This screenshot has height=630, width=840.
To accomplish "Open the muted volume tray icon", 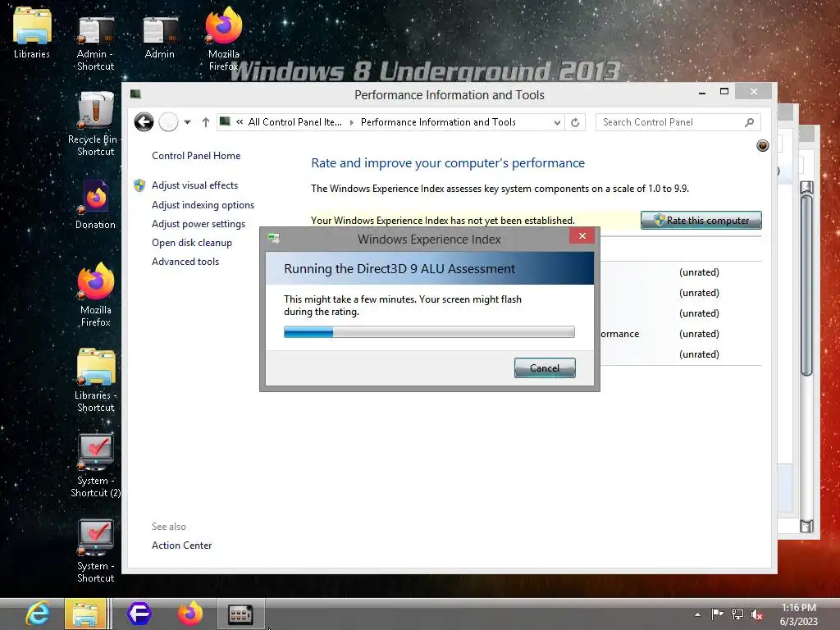I will tap(757, 614).
